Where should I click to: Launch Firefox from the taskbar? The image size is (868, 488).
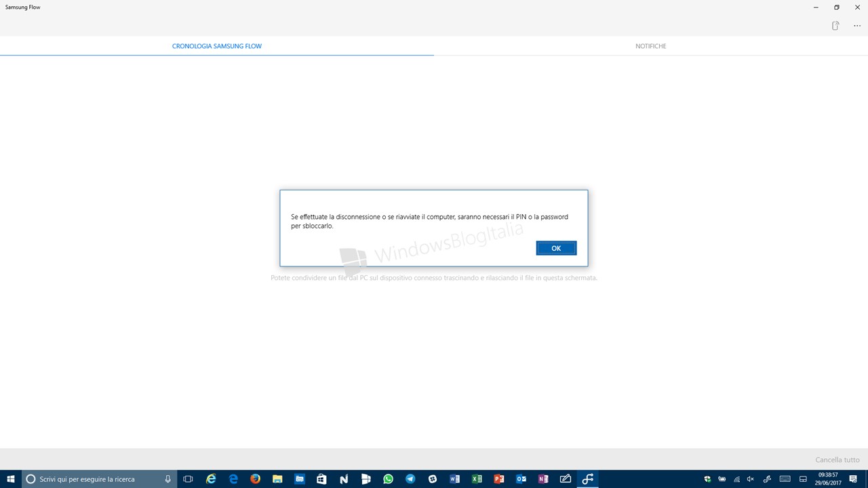coord(255,479)
